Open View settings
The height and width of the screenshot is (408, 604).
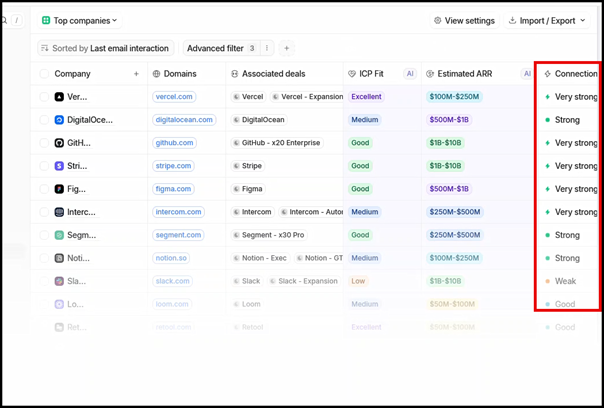point(463,20)
